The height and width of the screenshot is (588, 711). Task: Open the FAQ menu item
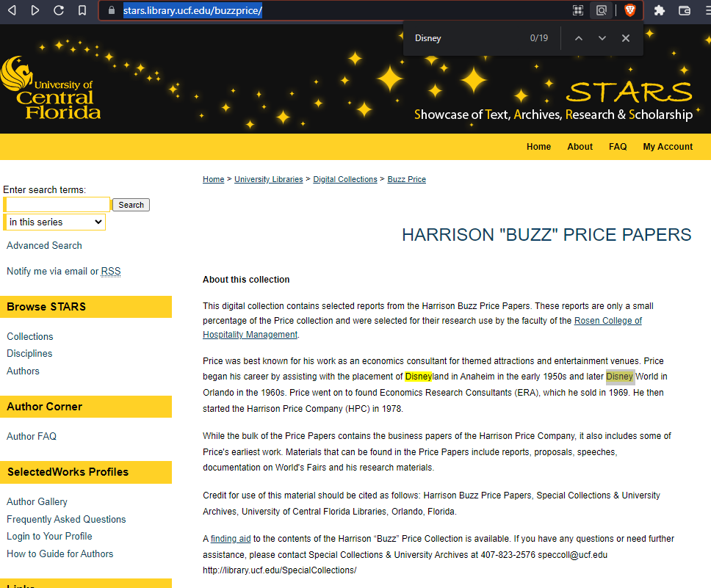(x=618, y=147)
